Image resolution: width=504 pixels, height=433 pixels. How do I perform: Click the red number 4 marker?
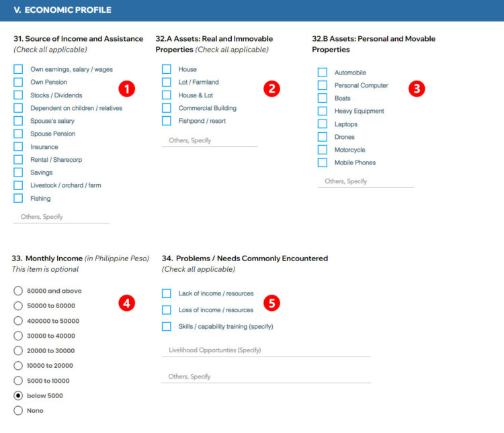click(126, 303)
